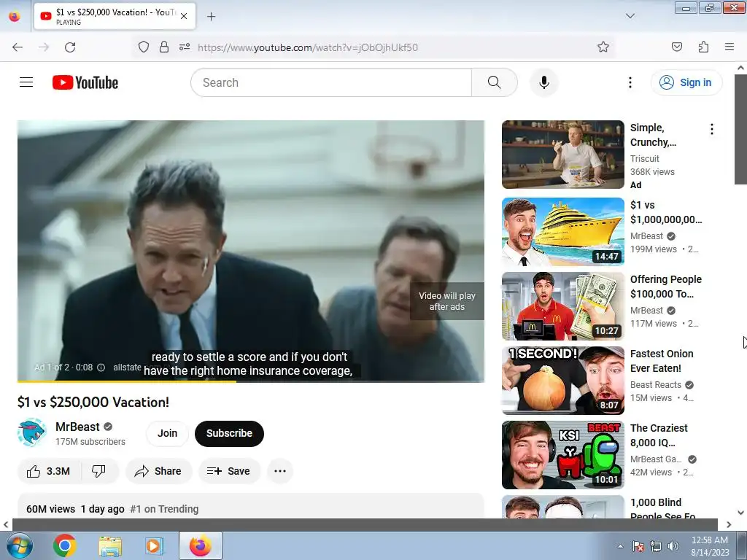Open the volume speaker tray icon

coord(673,546)
